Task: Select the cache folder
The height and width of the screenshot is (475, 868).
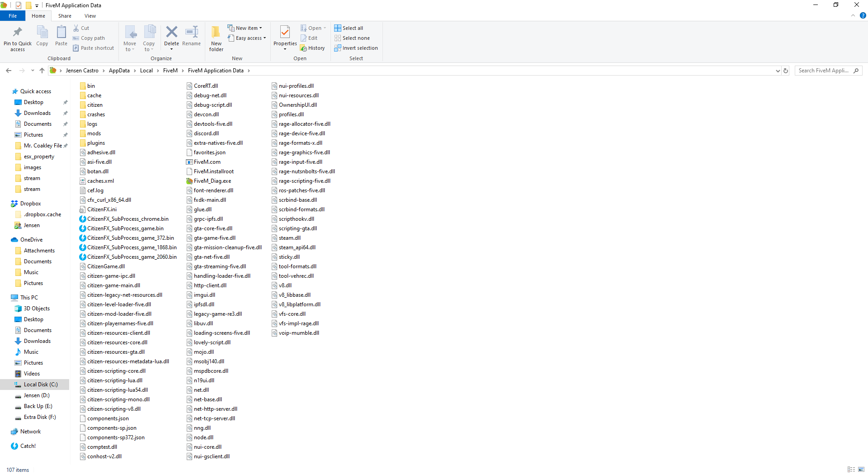Action: (90, 95)
